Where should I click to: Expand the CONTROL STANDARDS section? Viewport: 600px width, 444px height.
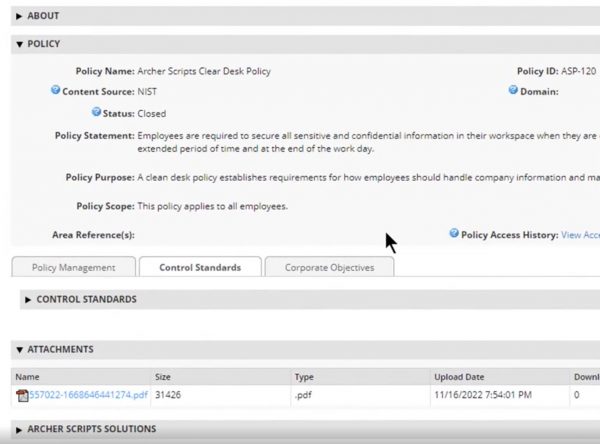[28, 300]
